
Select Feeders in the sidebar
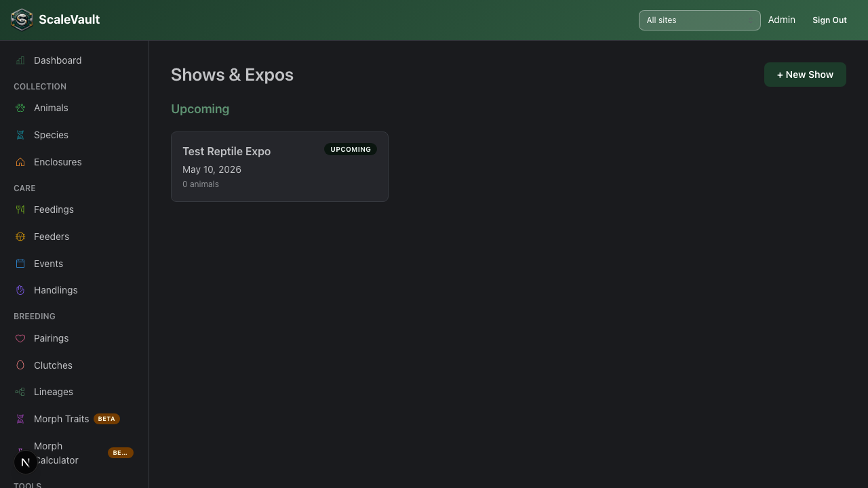tap(74, 237)
